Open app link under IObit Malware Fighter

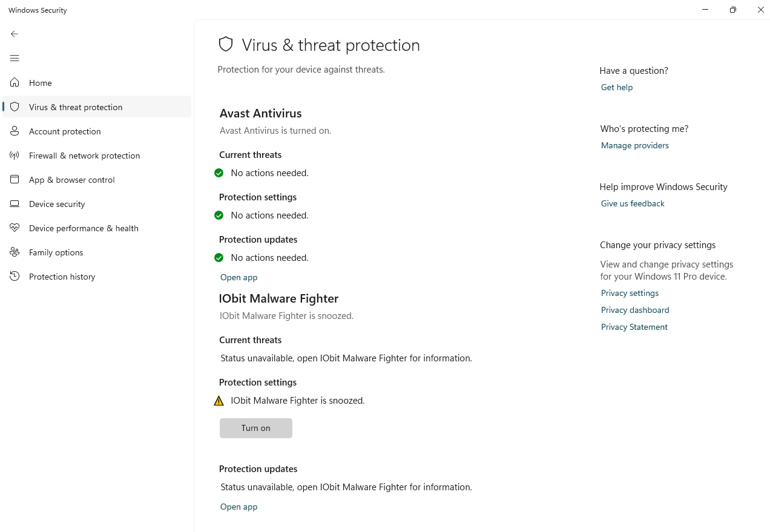[x=239, y=507]
